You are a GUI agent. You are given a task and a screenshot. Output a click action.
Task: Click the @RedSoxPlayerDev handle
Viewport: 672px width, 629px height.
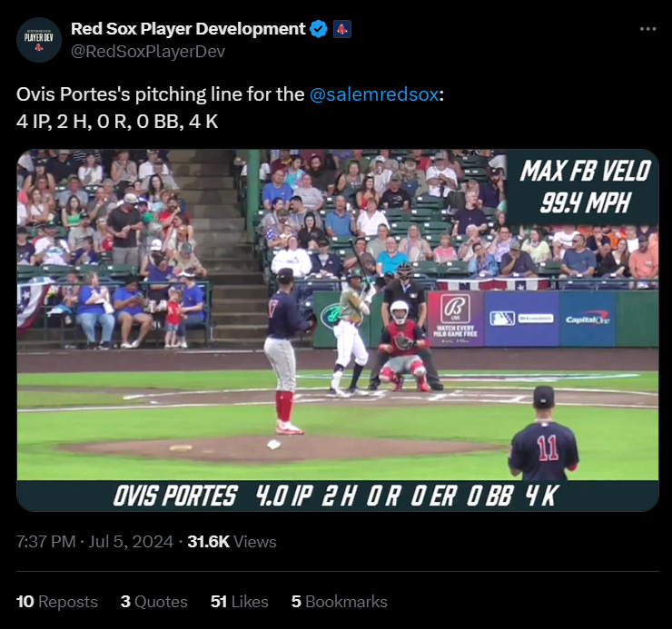[148, 52]
